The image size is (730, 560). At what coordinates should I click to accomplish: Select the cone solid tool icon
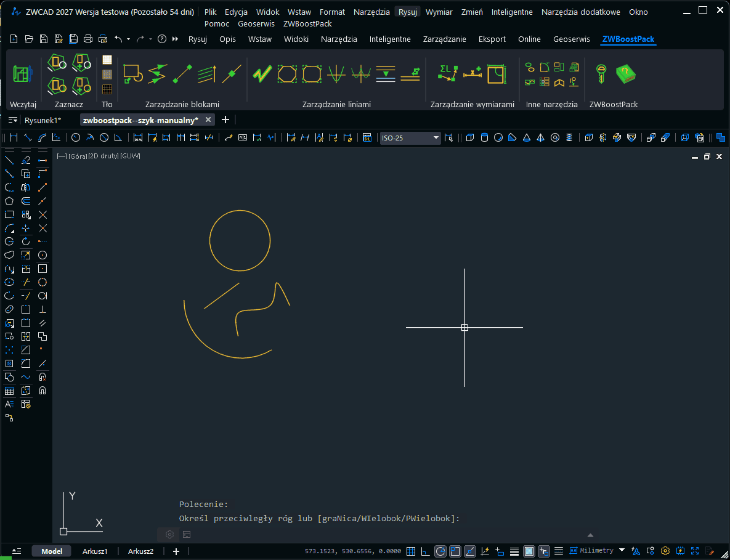pyautogui.click(x=526, y=137)
